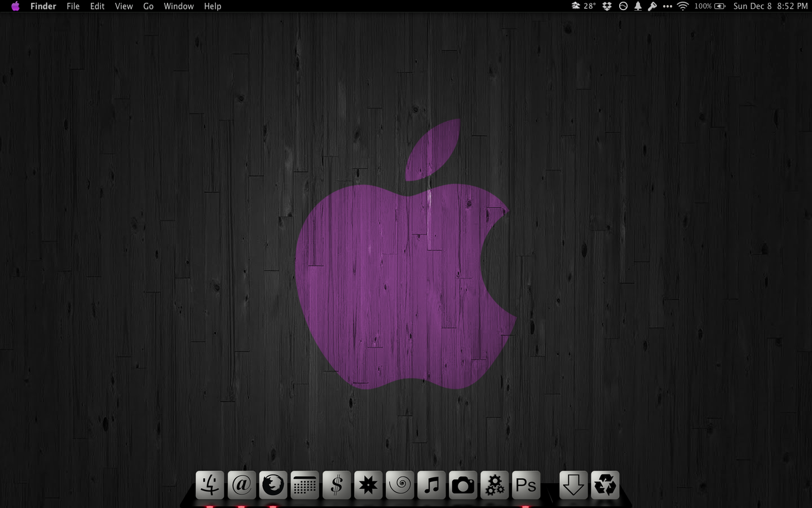
Task: Open System Preferences gears icon in dock
Action: [x=495, y=485]
